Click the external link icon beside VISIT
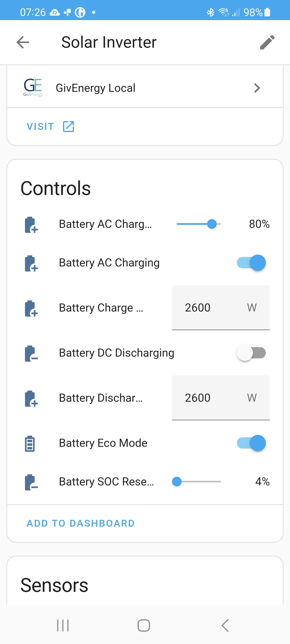 pyautogui.click(x=68, y=126)
